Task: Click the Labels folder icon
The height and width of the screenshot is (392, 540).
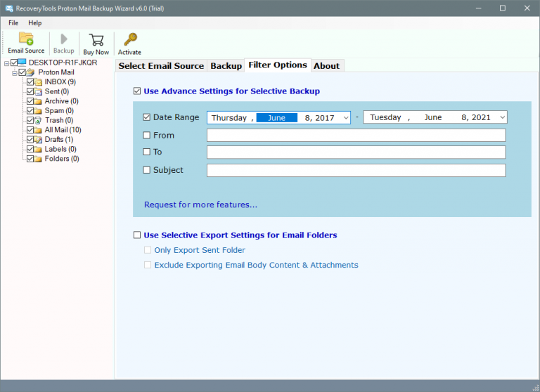Action: [38, 149]
